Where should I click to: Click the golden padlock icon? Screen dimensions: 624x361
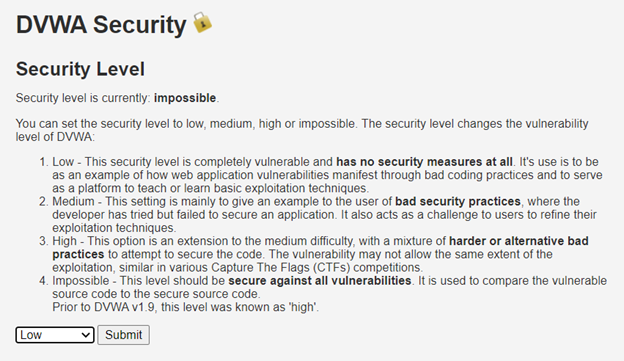(x=202, y=22)
